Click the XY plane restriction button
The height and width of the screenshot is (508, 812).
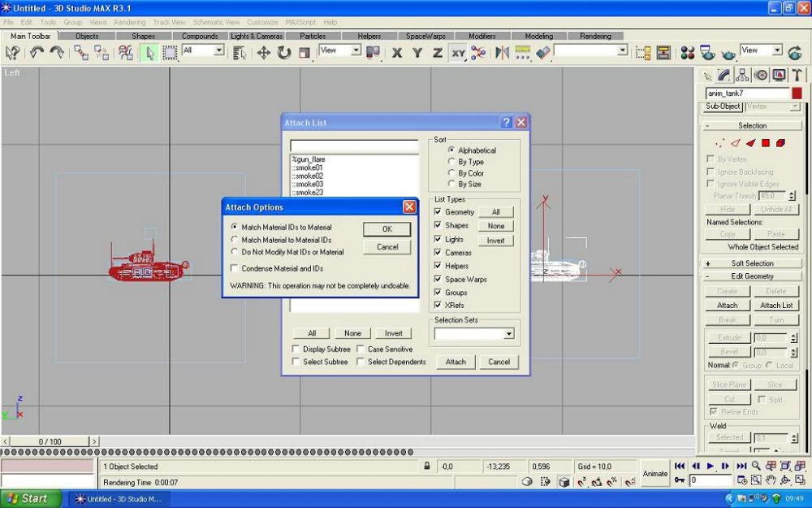pos(458,52)
